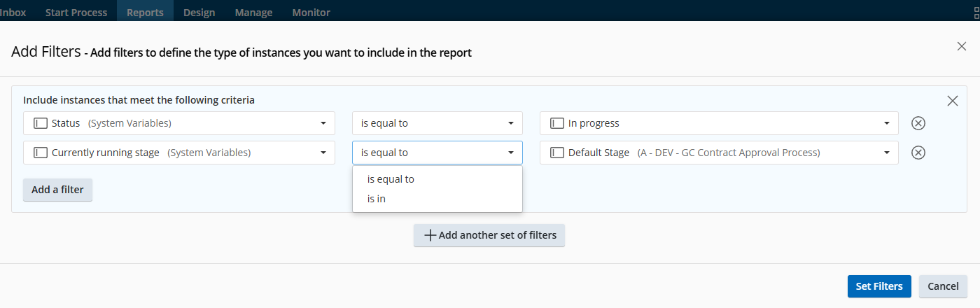
Task: Remove the Status filter row
Action: [x=918, y=123]
